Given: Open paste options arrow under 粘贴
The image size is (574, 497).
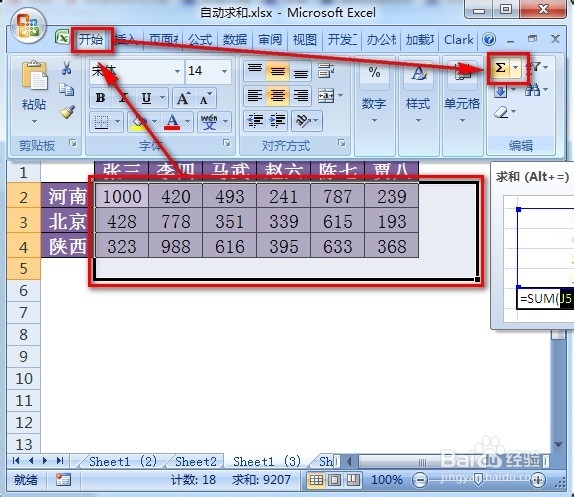Looking at the screenshot, I should click(x=34, y=121).
